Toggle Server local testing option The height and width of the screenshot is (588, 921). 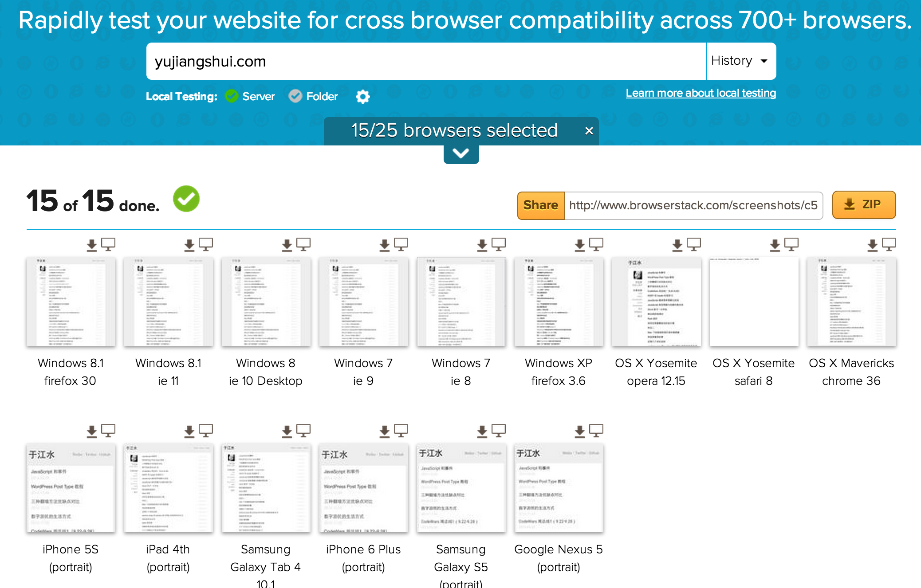click(x=250, y=96)
